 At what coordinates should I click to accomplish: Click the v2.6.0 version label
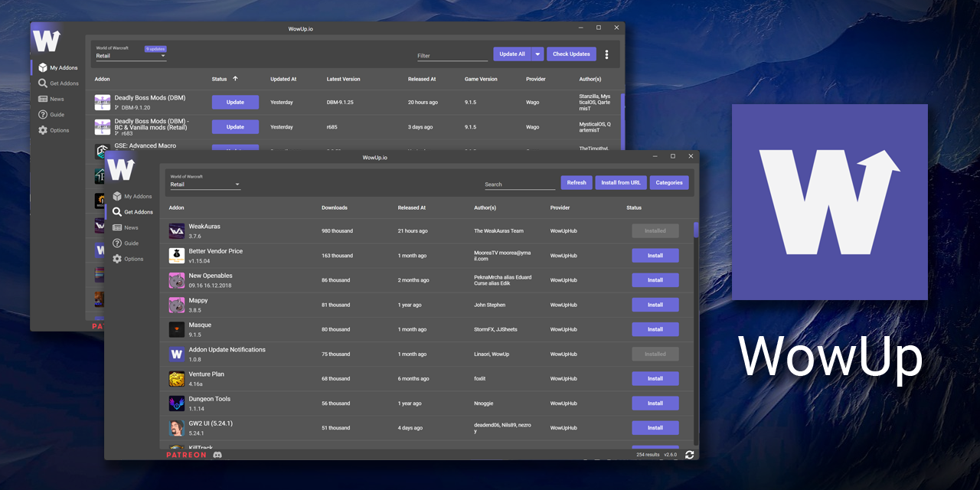671,455
